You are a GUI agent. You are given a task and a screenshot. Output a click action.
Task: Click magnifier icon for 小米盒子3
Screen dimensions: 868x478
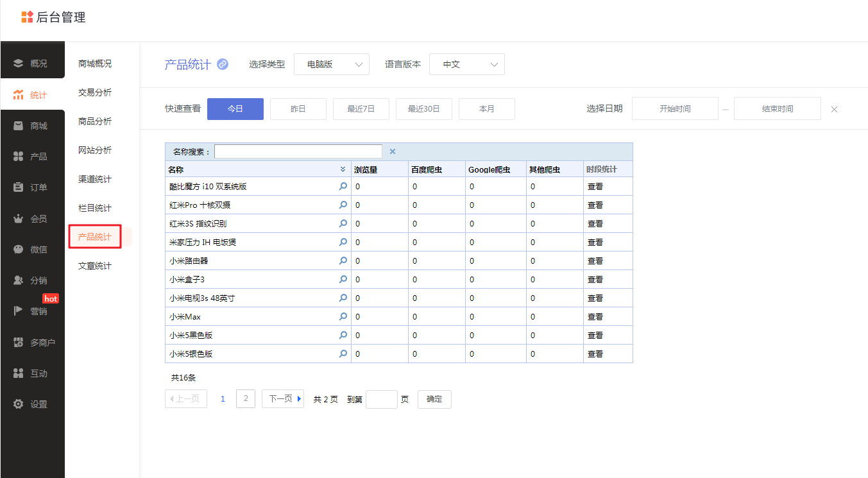[x=343, y=279]
